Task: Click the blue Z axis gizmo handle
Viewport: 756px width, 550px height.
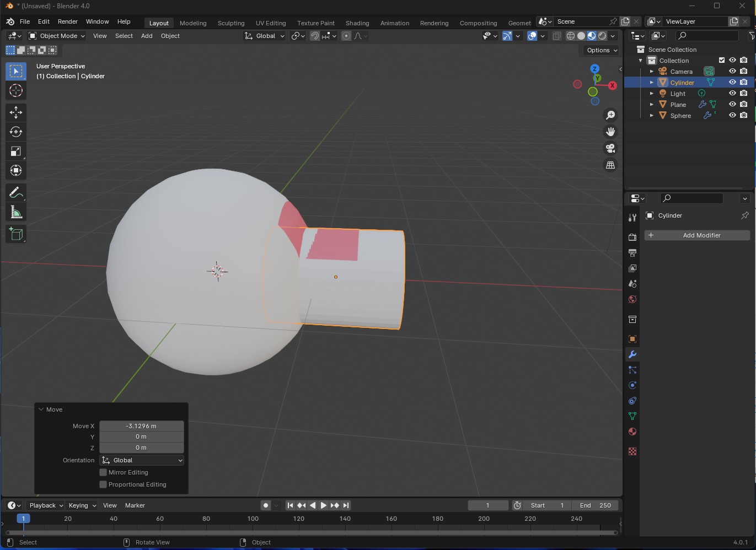Action: pyautogui.click(x=594, y=69)
